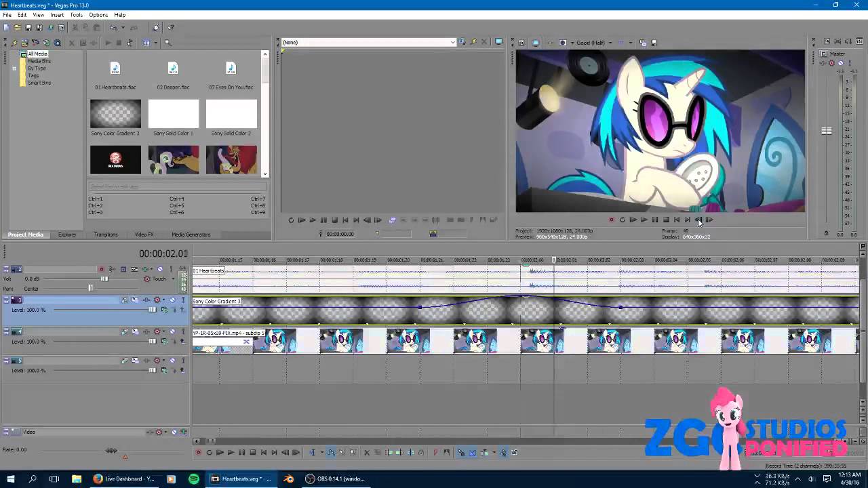Select the Sony Color Gradient 3 thumbnail

click(115, 114)
